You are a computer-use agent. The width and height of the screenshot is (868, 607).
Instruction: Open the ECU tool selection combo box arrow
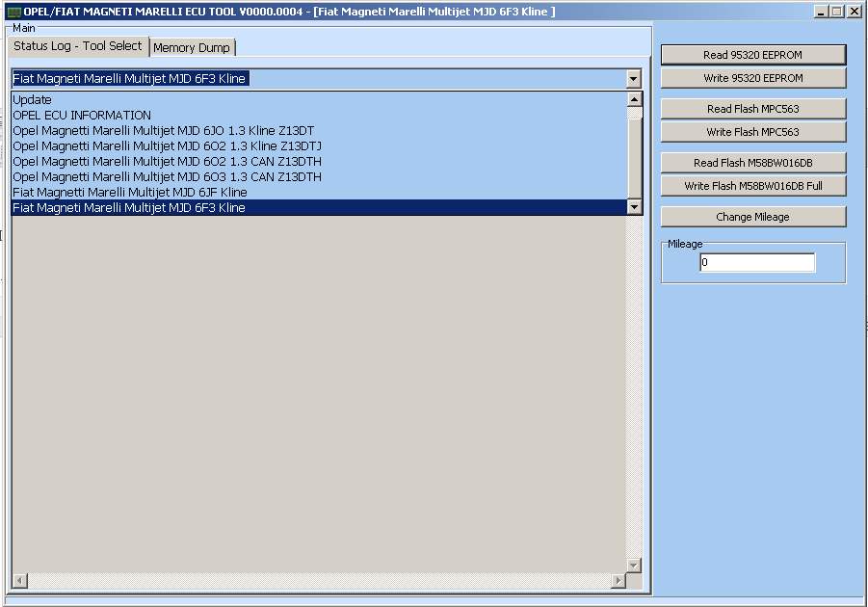[634, 79]
